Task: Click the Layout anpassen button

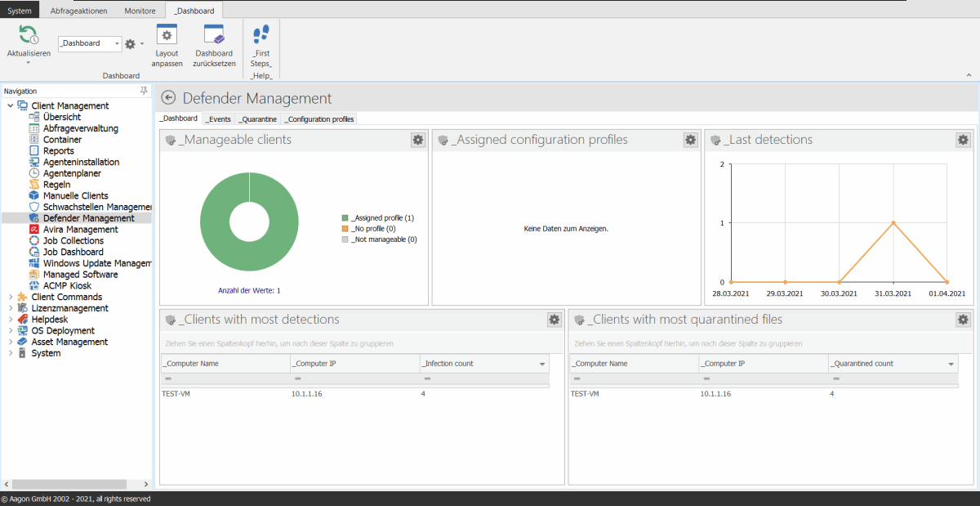Action: coord(167,45)
